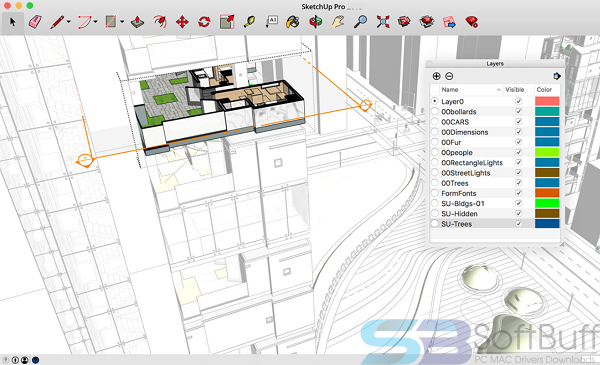Choose the Tape Measure tool
Viewport: 600px width, 365px height.
(249, 22)
